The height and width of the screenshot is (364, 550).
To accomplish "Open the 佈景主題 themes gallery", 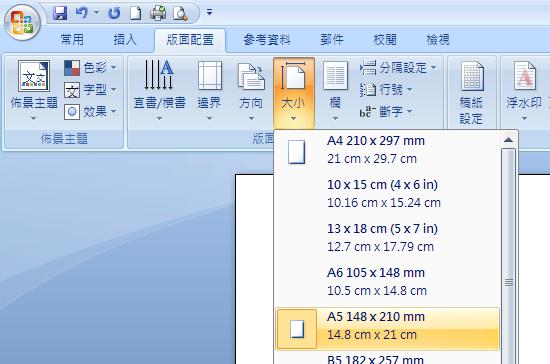I will coord(34,90).
